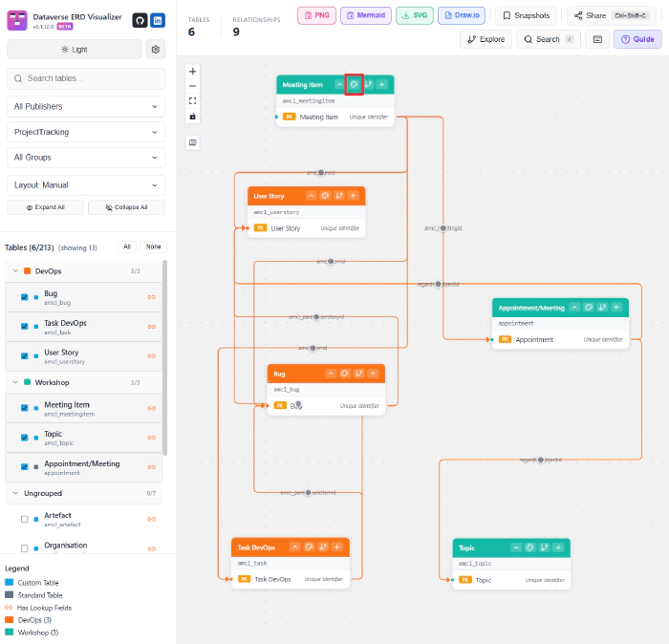Open settings gear next to Light button

(156, 49)
